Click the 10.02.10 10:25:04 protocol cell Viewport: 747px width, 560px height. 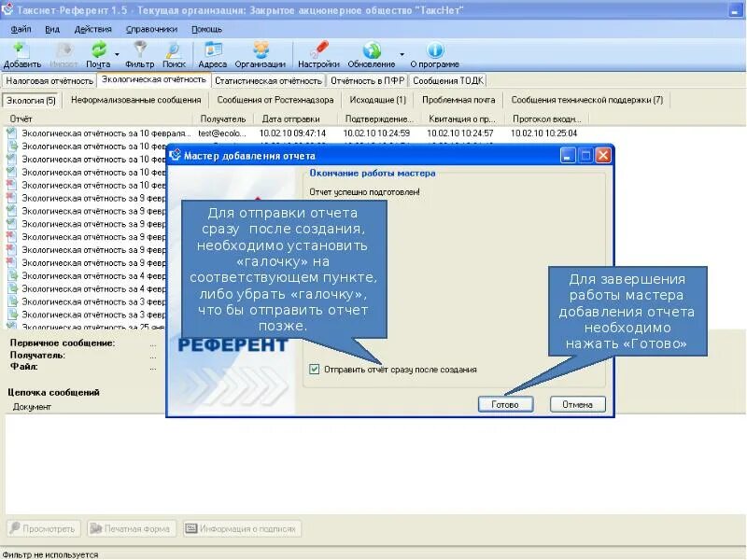pos(544,133)
